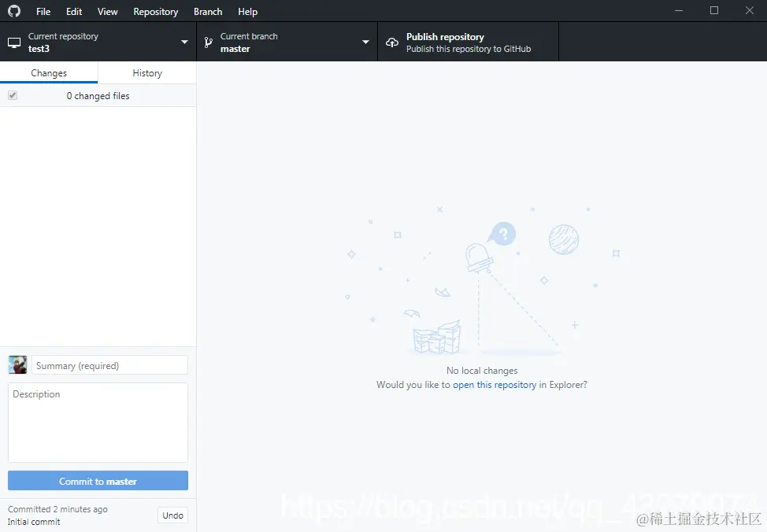Expand the Current repository dropdown arrow
The width and height of the screenshot is (767, 532).
point(184,42)
